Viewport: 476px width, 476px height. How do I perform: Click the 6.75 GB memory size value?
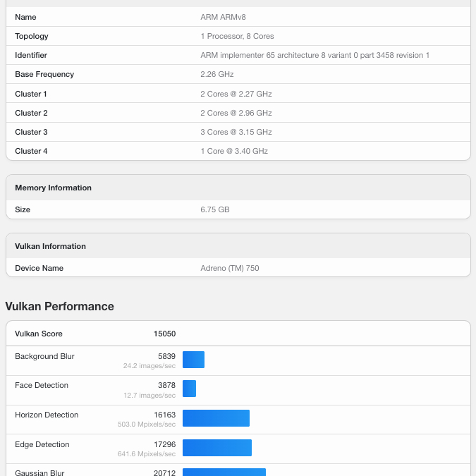(x=215, y=209)
